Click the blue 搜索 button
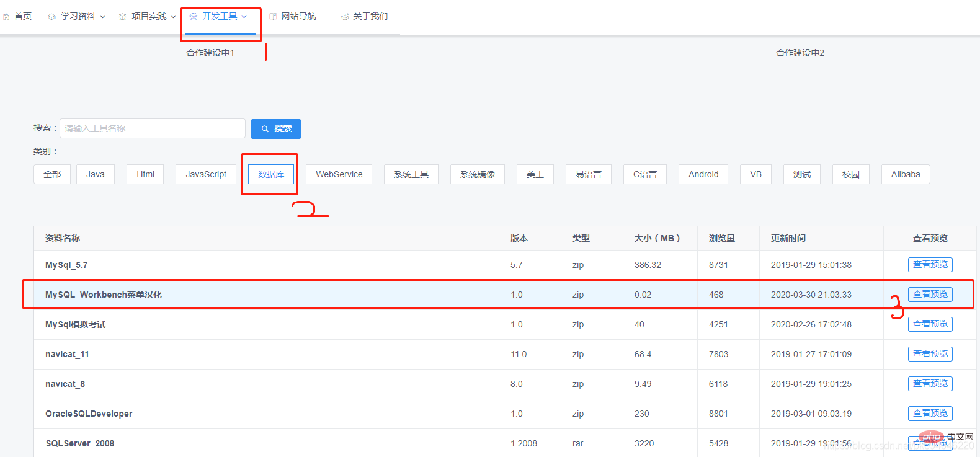The image size is (980, 457). tap(276, 129)
